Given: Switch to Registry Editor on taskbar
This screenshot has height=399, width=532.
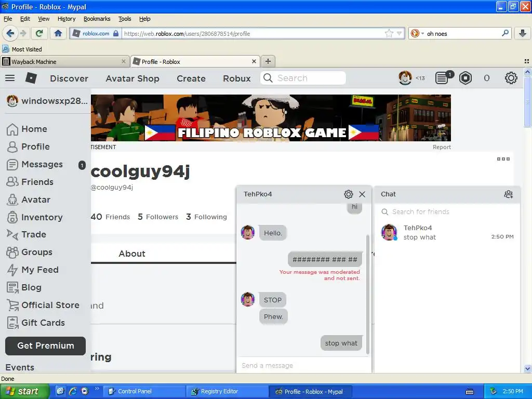Looking at the screenshot, I should (x=227, y=391).
